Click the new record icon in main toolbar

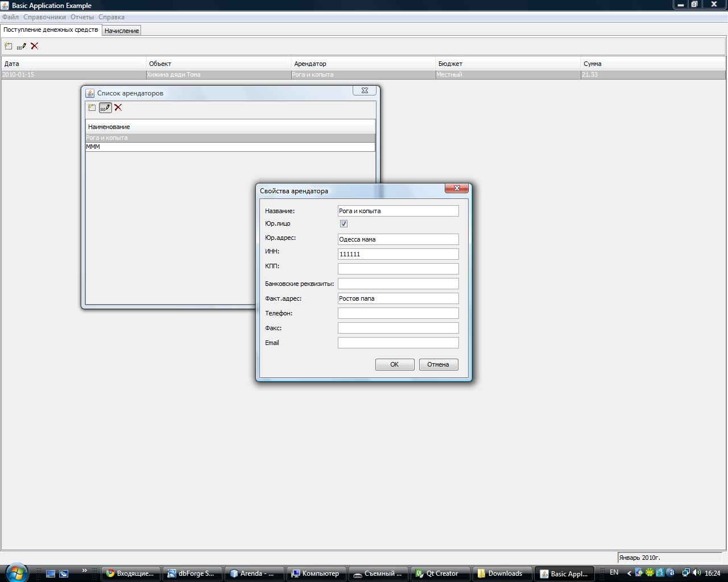coord(9,47)
